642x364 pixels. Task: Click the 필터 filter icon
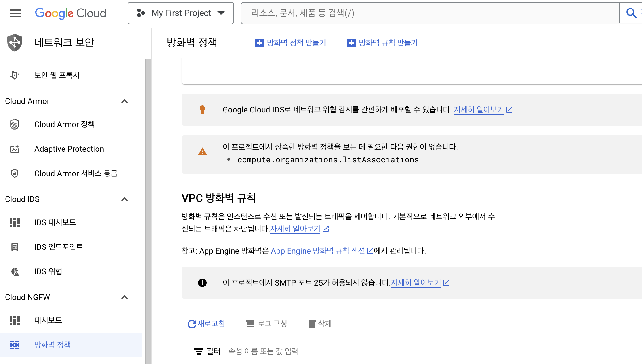(198, 351)
